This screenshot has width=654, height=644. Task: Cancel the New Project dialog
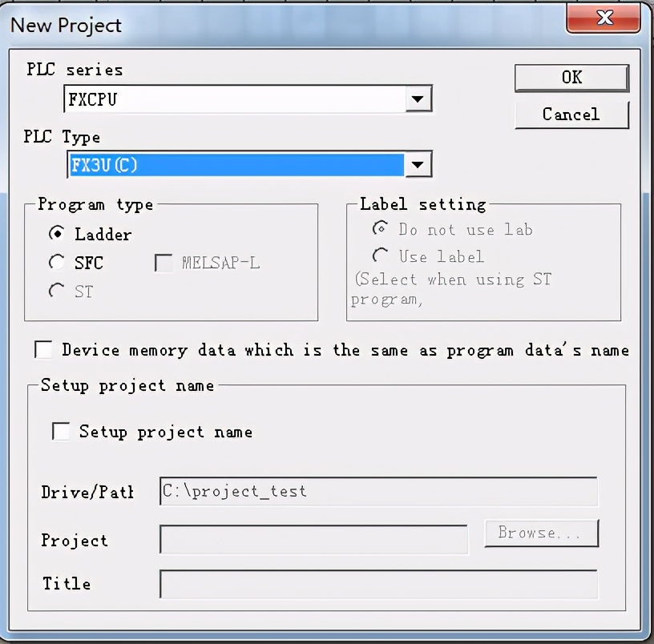[571, 115]
